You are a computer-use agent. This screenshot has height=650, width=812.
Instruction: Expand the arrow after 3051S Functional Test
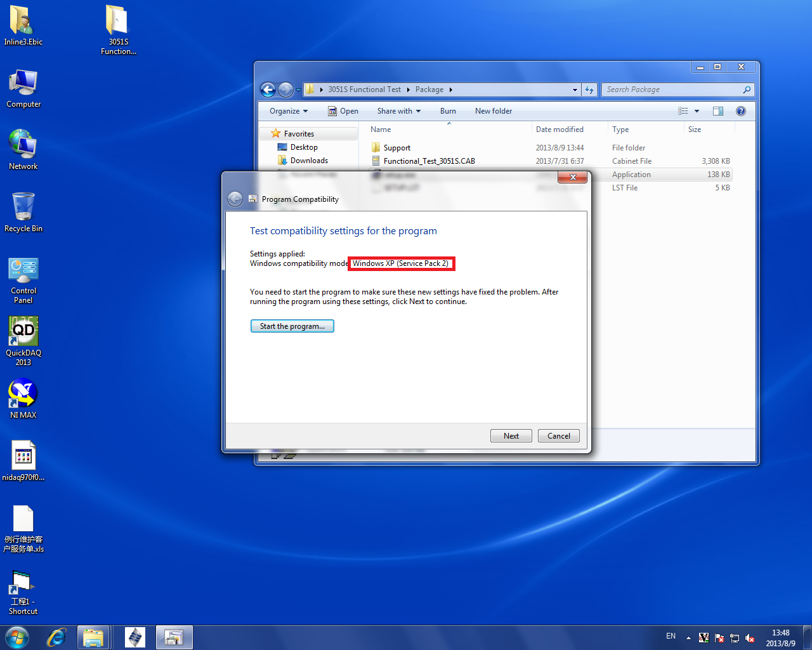pos(408,90)
